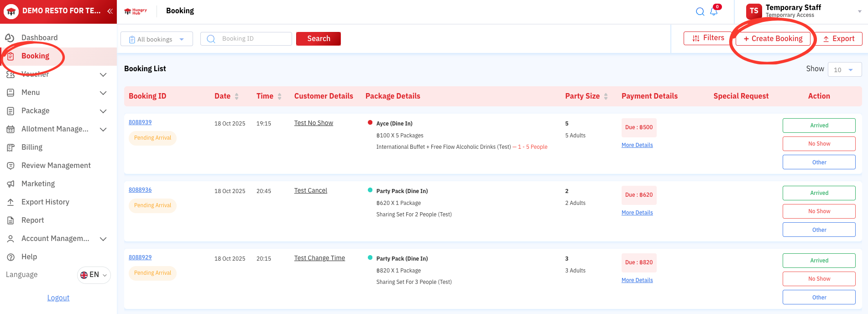
Task: Open the EN language selector
Action: (x=94, y=275)
